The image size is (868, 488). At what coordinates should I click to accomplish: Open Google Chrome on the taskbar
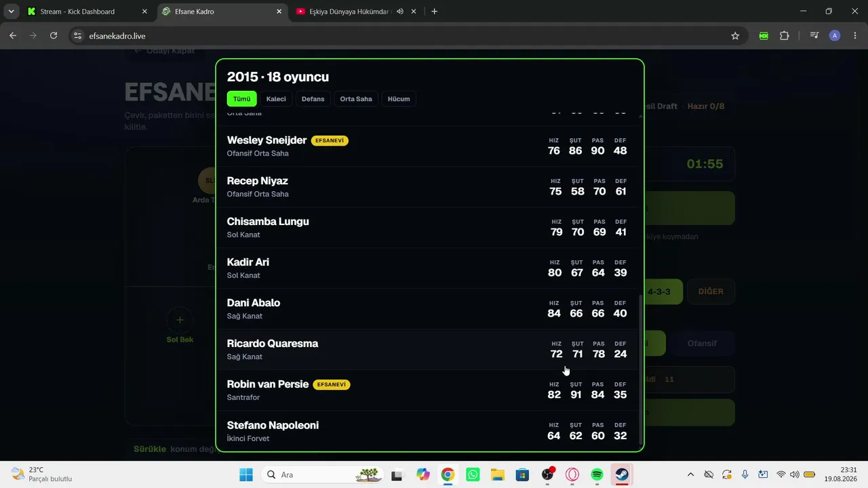pos(448,474)
